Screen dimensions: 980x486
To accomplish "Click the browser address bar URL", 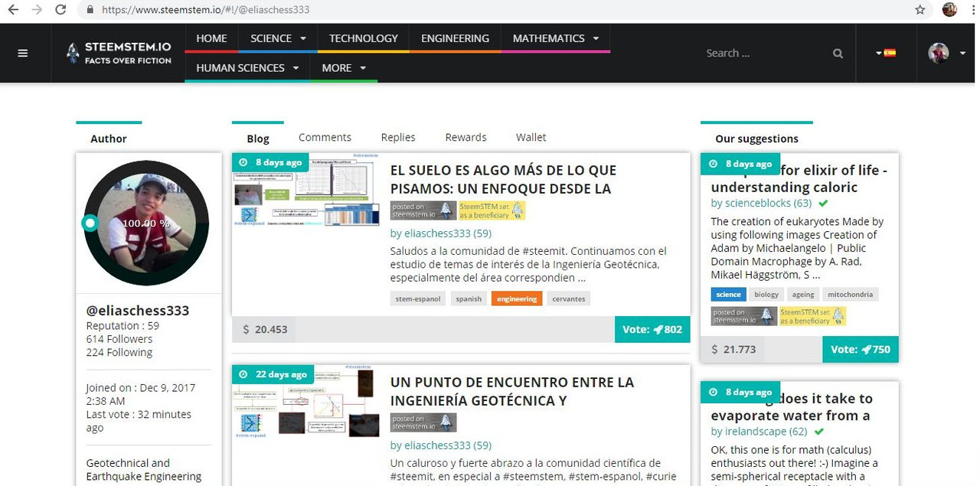I will point(205,10).
